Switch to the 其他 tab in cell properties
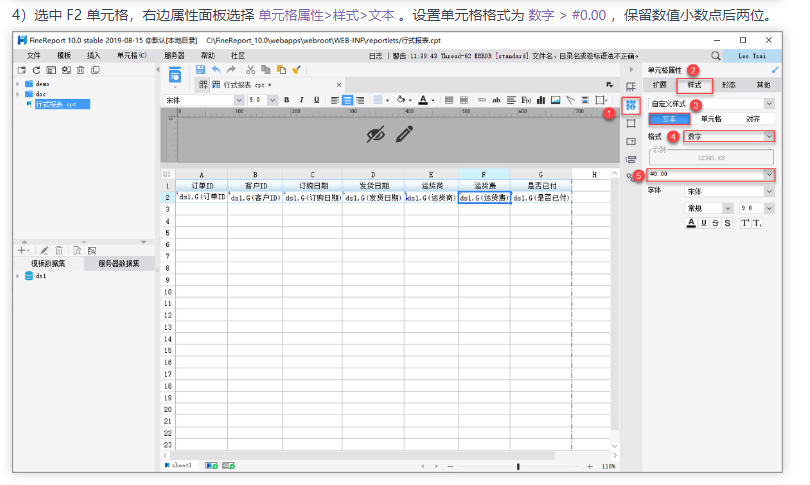The width and height of the screenshot is (810, 485). point(764,85)
